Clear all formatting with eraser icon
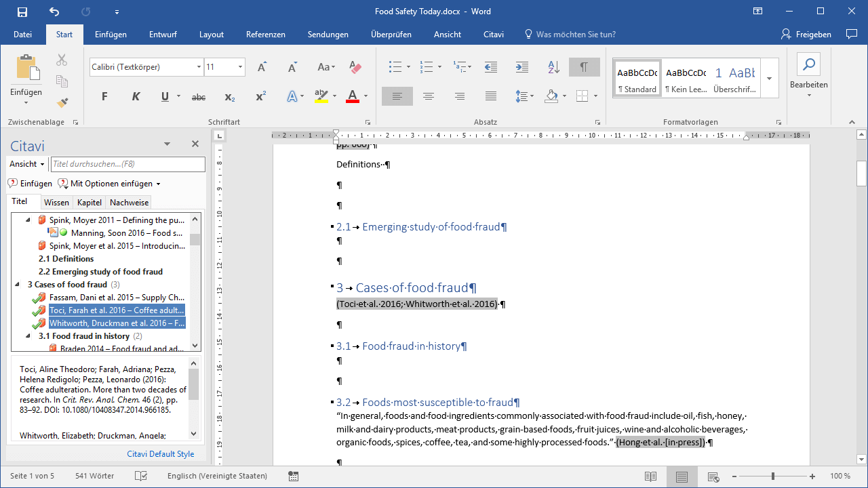This screenshot has width=868, height=488. pos(355,67)
